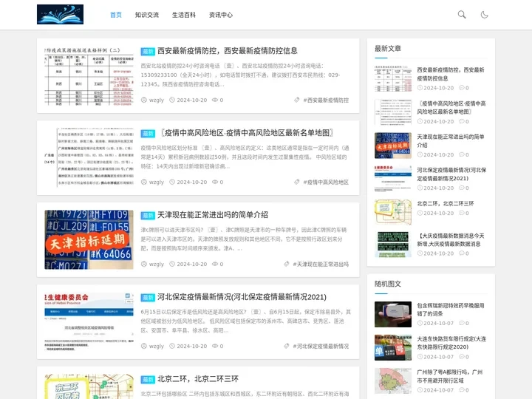Click tag #天津现在能正常进出吗
The width and height of the screenshot is (532, 399).
tap(321, 264)
